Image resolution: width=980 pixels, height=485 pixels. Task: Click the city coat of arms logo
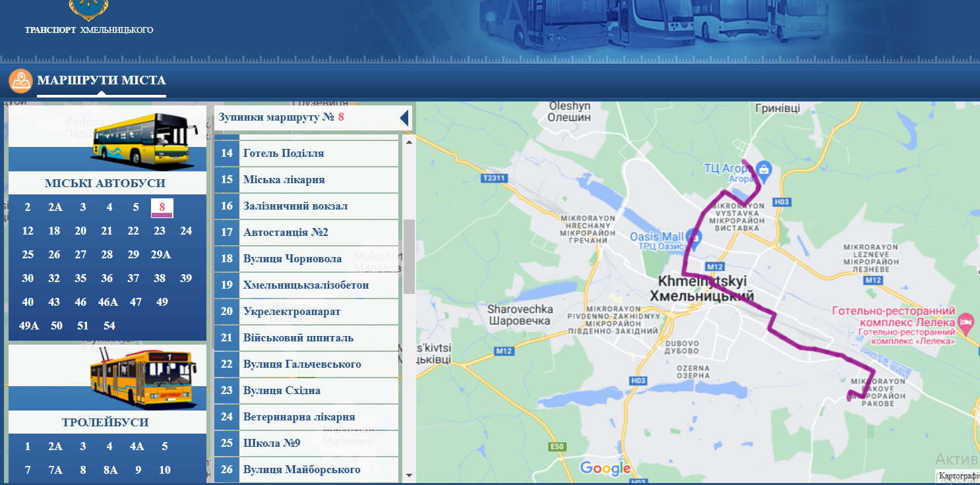(x=89, y=8)
